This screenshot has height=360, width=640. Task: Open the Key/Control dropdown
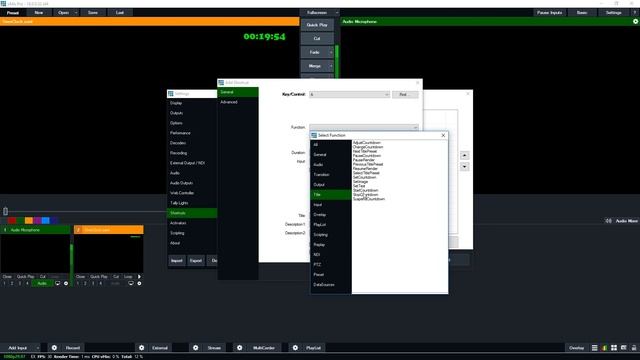point(349,94)
